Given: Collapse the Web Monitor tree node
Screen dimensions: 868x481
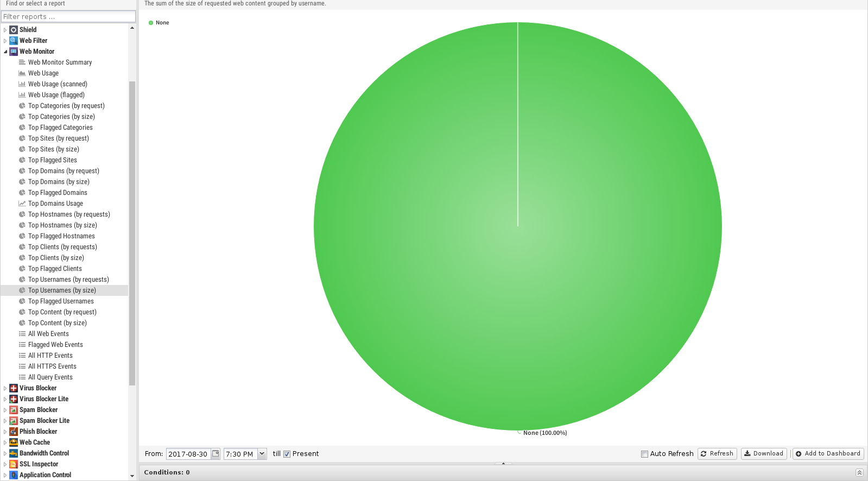Looking at the screenshot, I should tap(5, 52).
